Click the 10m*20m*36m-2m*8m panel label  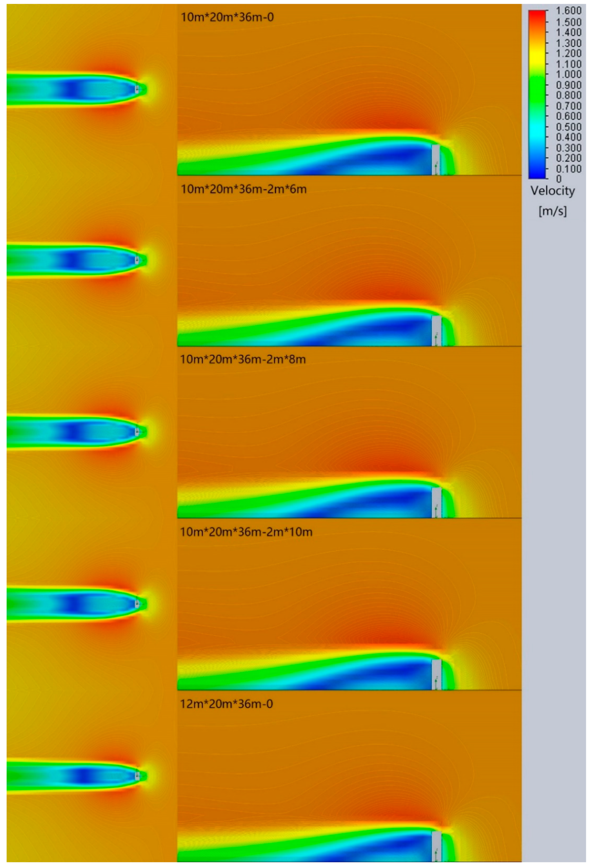(243, 360)
